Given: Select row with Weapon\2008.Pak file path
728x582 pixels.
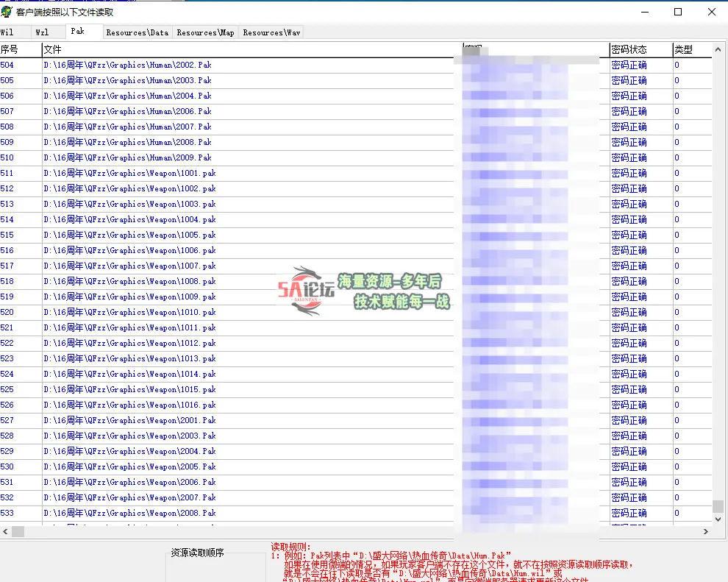Looking at the screenshot, I should pyautogui.click(x=356, y=513).
